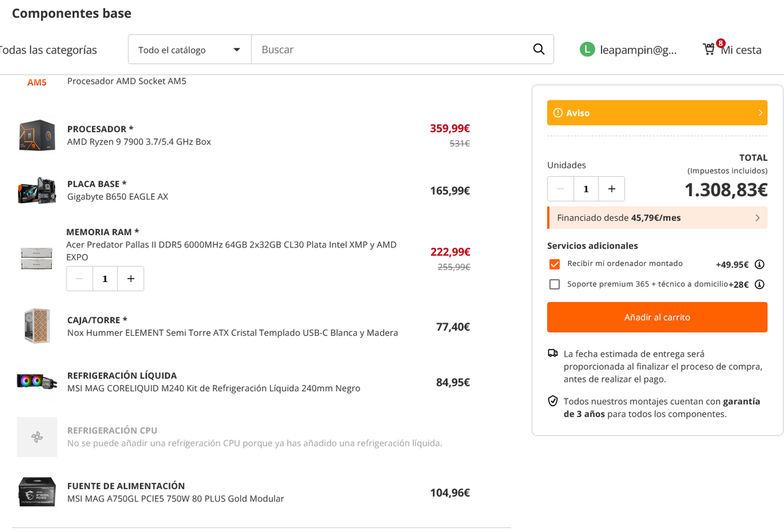The height and width of the screenshot is (532, 784).
Task: Click the crossed-out 255,99€ original price
Action: coord(454,267)
